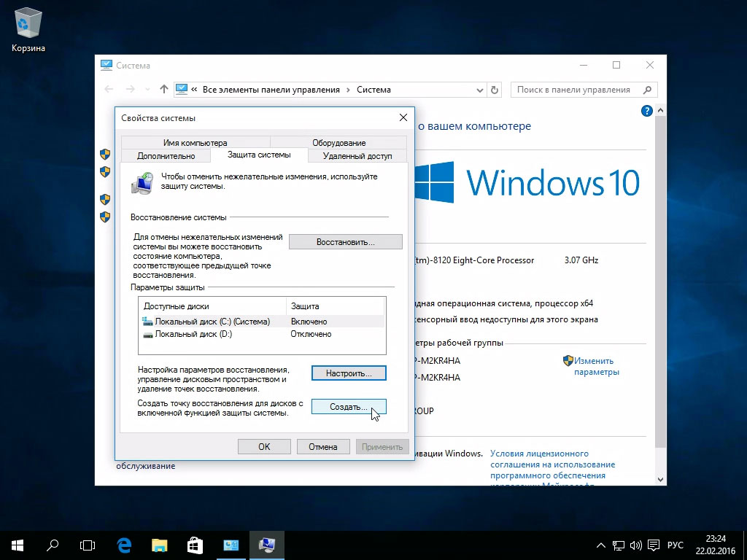Viewport: 747px width, 560px height.
Task: Click the scrollbar down arrow in Система window
Action: coord(660,480)
